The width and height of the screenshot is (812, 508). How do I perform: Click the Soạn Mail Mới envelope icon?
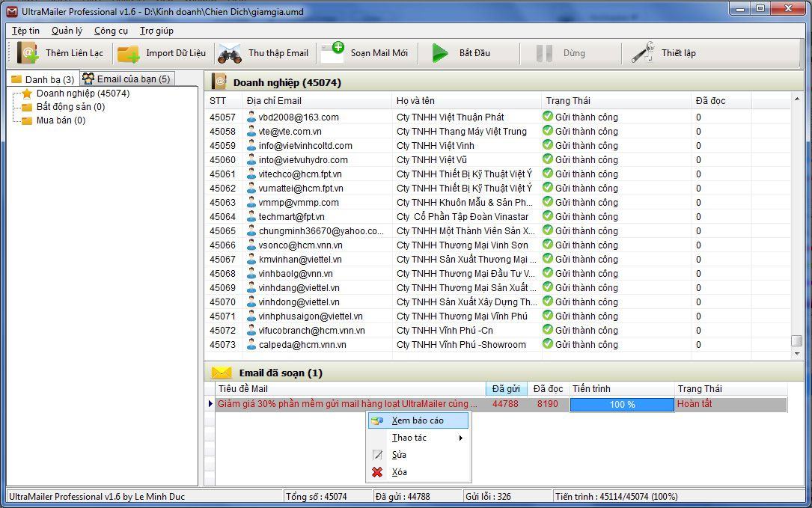332,53
